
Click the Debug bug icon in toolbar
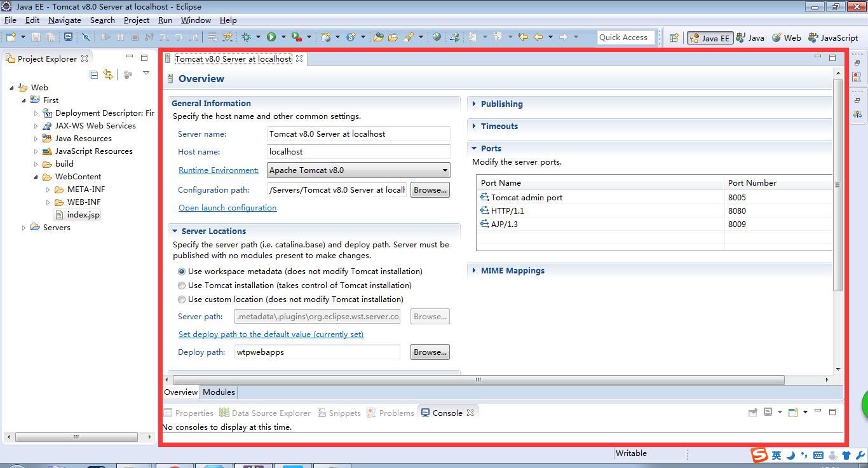point(246,38)
